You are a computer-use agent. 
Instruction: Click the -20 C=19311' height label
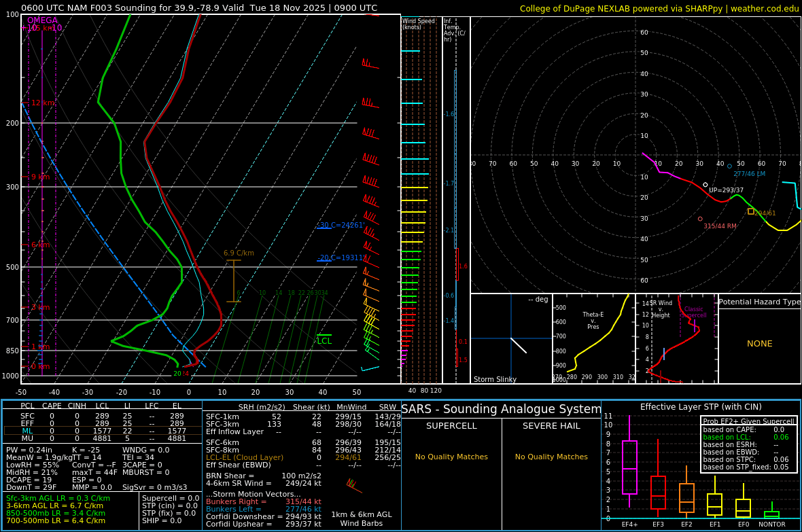point(341,258)
